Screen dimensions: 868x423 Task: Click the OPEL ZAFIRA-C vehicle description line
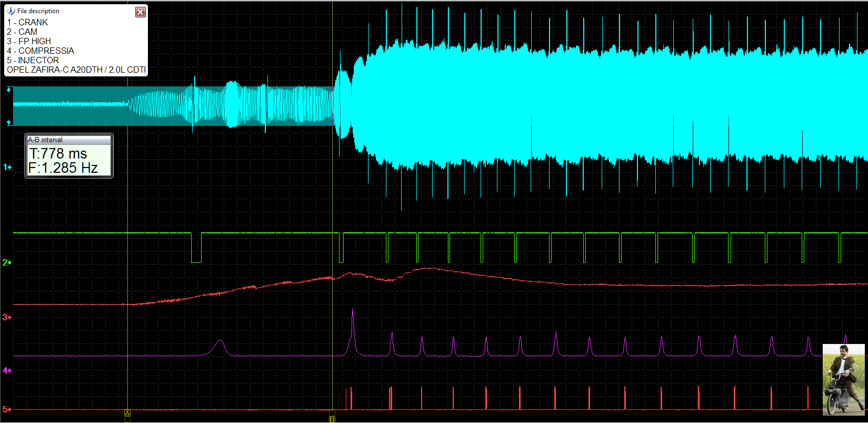[76, 70]
